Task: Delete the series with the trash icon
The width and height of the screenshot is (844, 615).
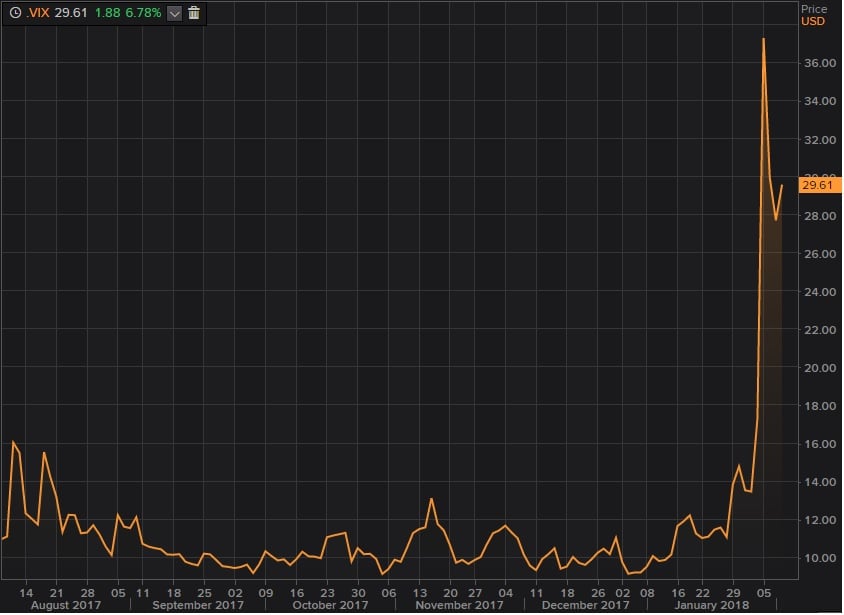Action: [194, 13]
